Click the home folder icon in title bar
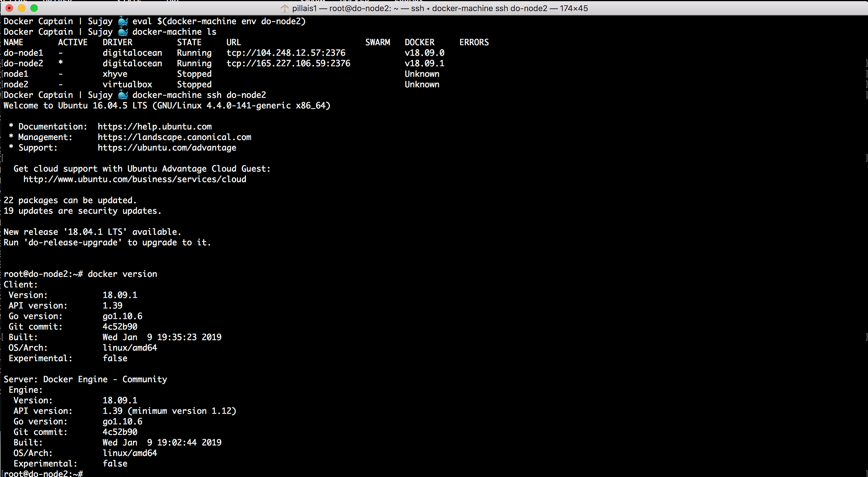This screenshot has width=868, height=477. pos(285,8)
